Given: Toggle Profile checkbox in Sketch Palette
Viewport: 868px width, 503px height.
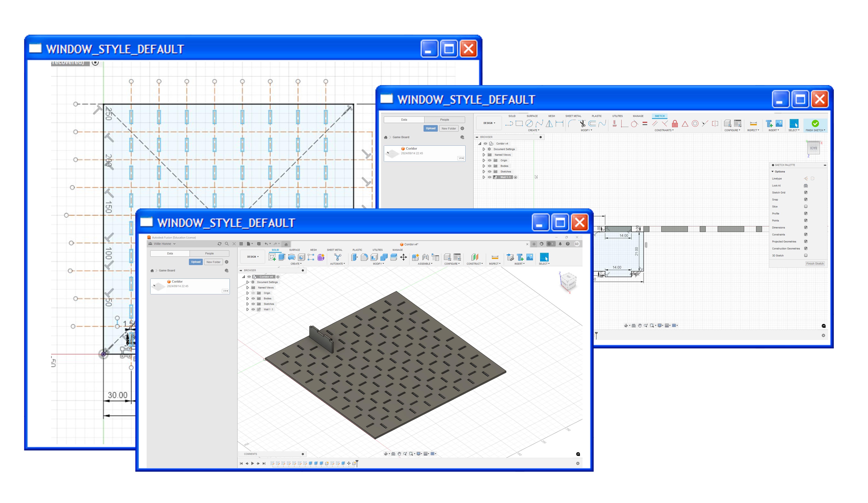Looking at the screenshot, I should click(x=806, y=213).
